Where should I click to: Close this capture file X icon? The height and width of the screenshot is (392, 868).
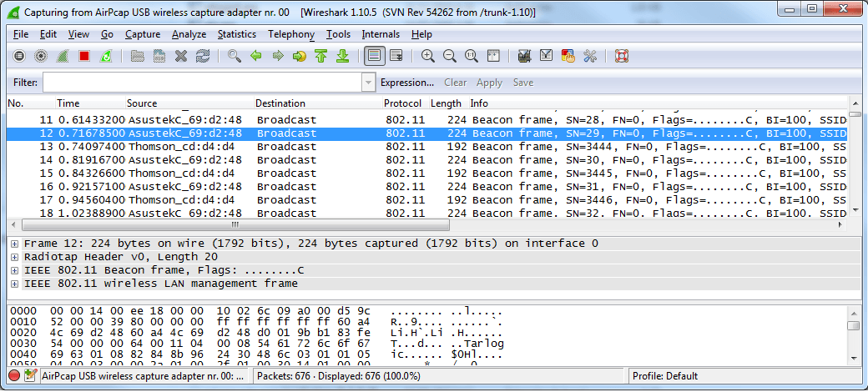coord(181,56)
